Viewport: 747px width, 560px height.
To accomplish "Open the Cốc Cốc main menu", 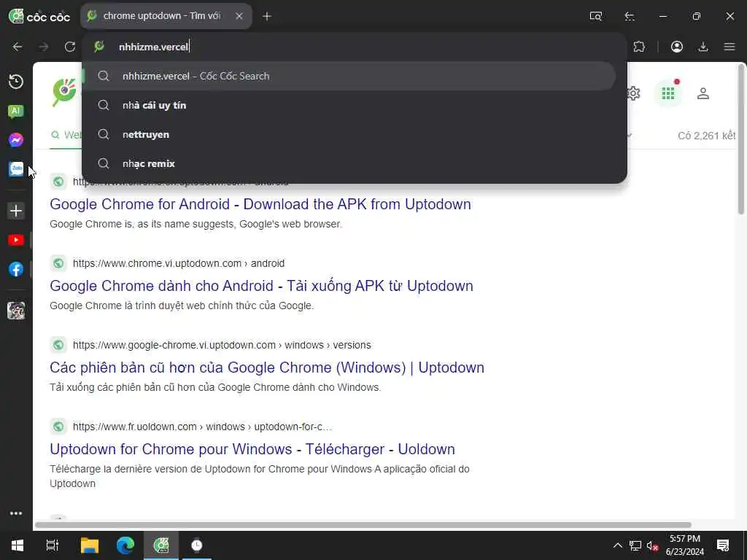I will (x=729, y=47).
